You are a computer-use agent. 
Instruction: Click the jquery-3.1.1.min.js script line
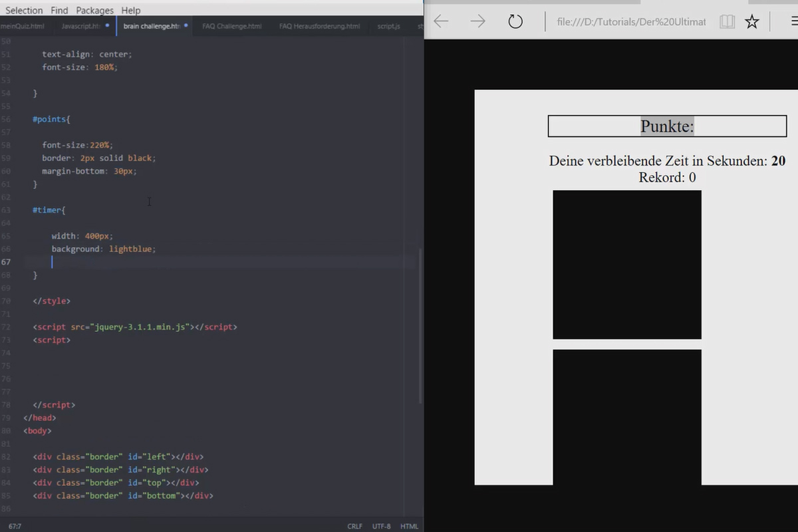click(135, 327)
